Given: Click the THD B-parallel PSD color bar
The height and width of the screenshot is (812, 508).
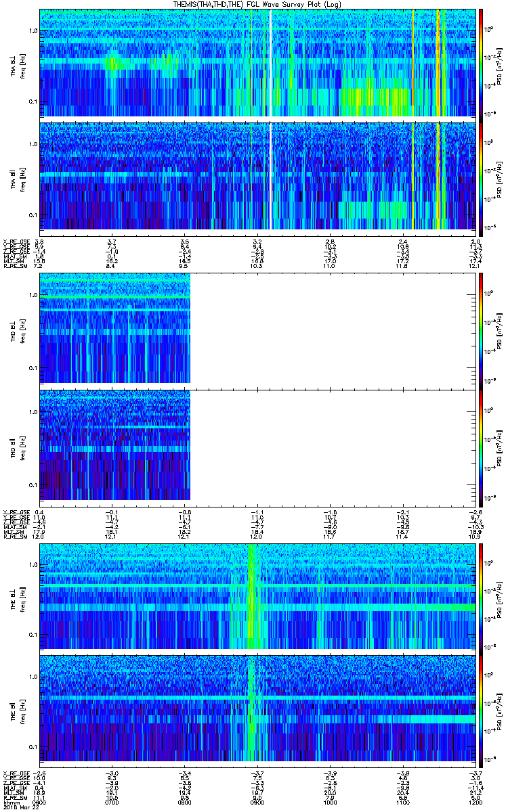Looking at the screenshot, I should (481, 447).
